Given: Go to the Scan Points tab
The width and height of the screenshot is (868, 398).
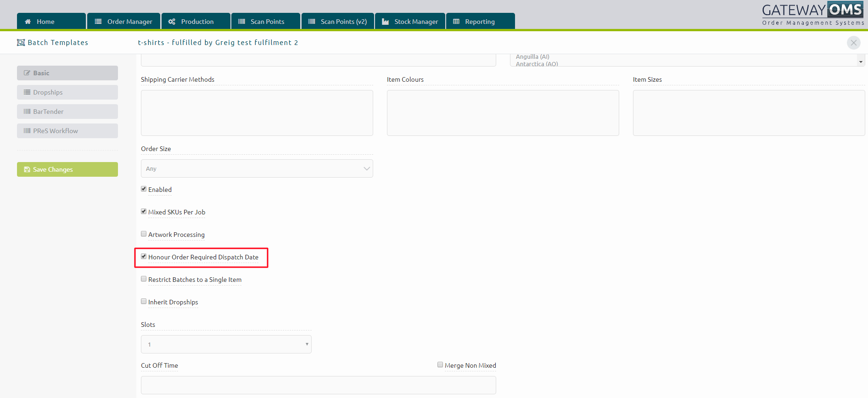Looking at the screenshot, I should point(266,21).
